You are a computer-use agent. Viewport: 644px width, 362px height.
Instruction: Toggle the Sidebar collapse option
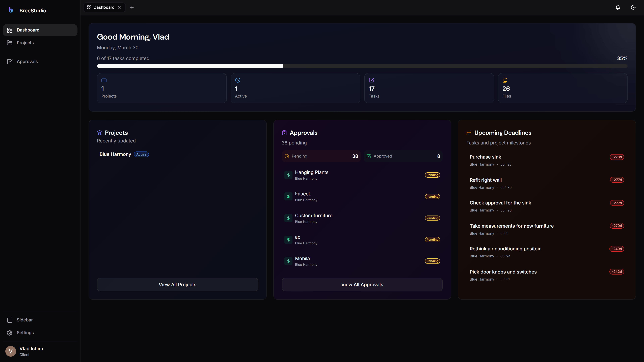[x=40, y=320]
